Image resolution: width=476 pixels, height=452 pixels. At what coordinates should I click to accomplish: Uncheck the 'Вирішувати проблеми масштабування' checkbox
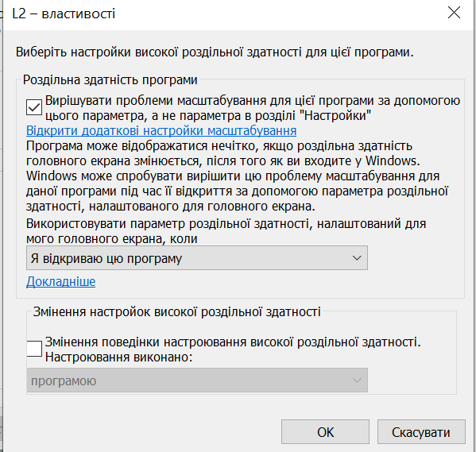pos(34,107)
